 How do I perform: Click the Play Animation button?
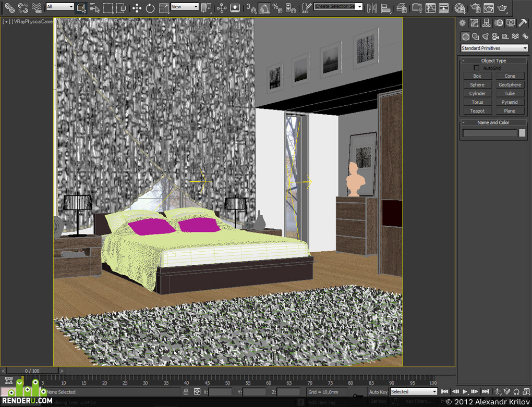465,392
